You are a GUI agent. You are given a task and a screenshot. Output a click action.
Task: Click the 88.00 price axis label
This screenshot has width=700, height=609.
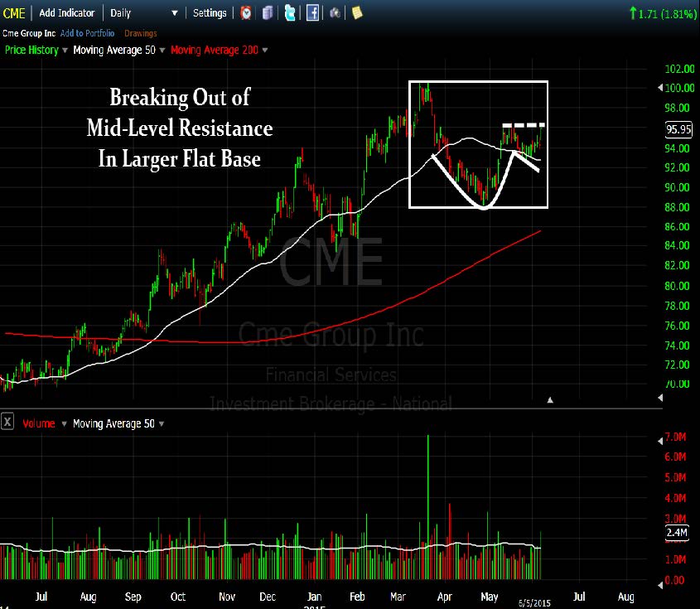[x=677, y=207]
